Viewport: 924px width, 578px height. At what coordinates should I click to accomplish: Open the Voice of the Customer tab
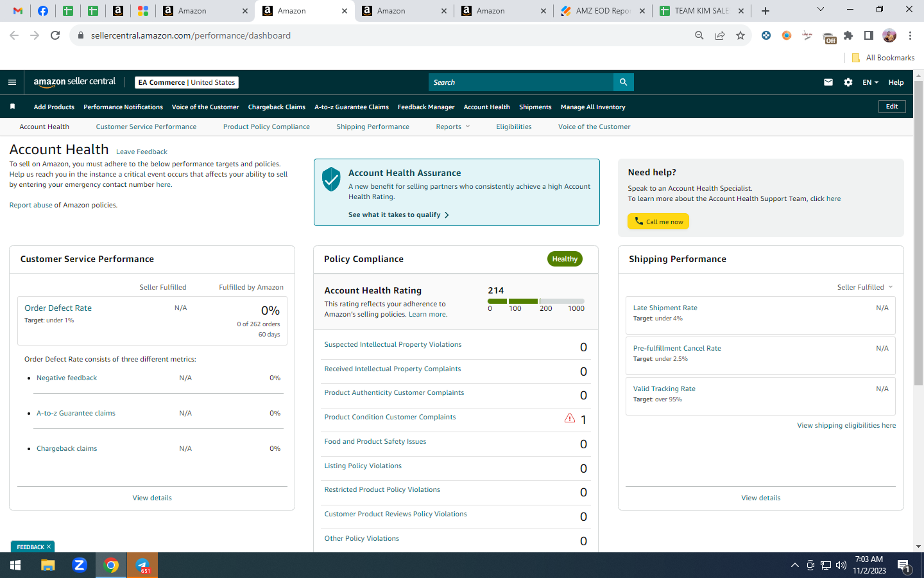[594, 127]
